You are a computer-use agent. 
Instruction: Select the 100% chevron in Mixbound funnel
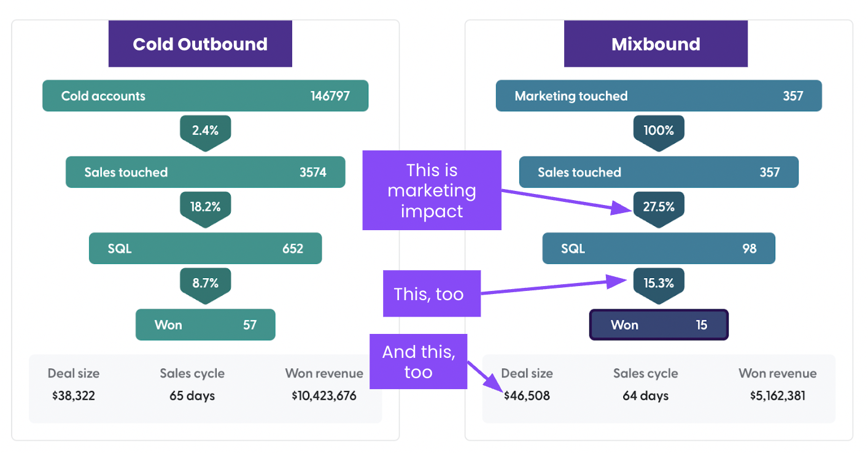[659, 131]
